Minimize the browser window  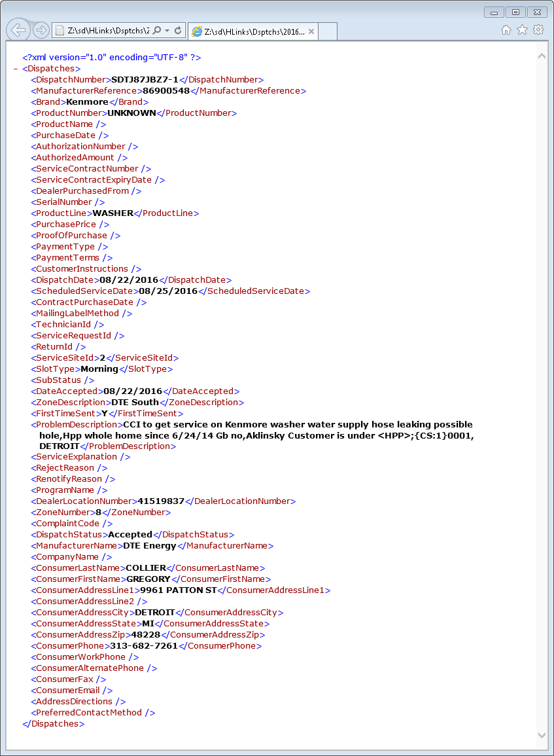point(493,12)
